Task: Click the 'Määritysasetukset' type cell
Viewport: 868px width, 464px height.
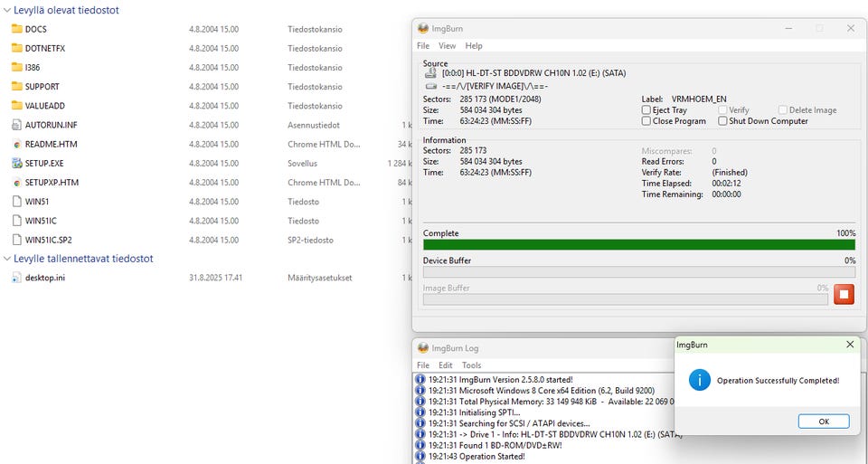Action: pos(319,278)
